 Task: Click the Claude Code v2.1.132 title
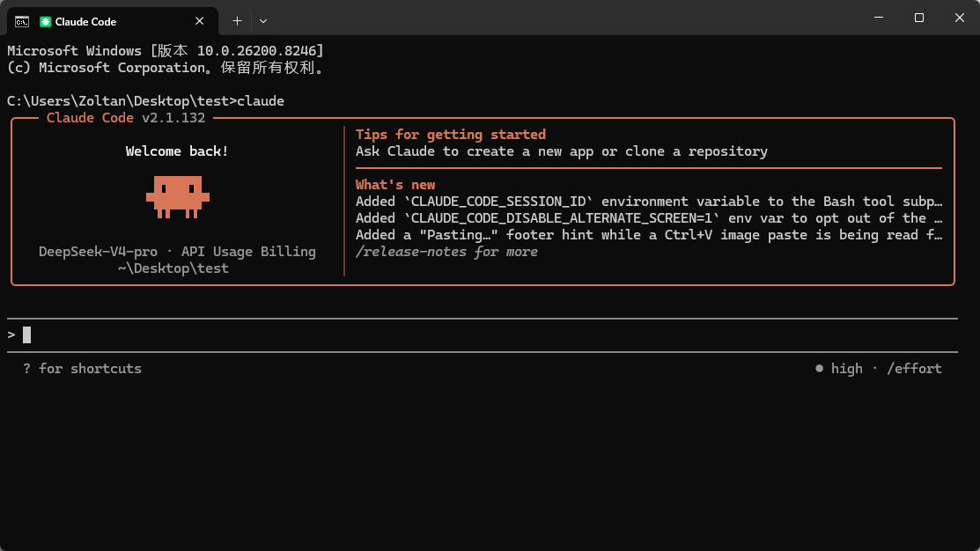pyautogui.click(x=126, y=117)
